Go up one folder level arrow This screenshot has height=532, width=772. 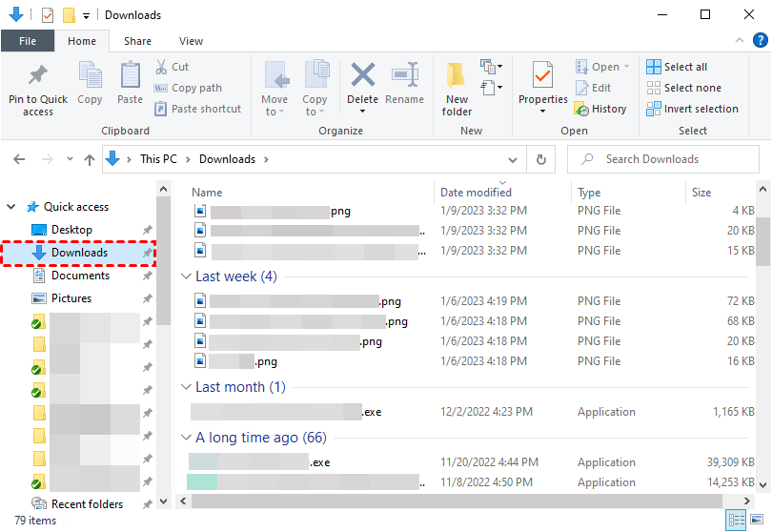point(90,159)
